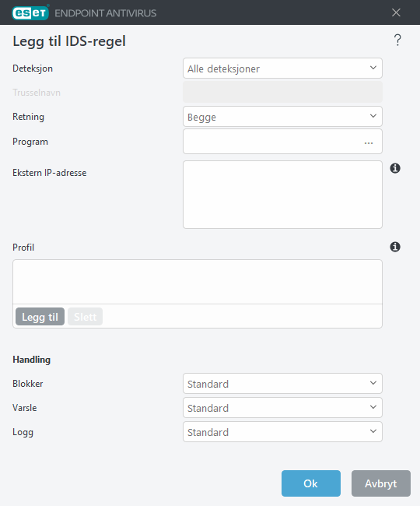The width and height of the screenshot is (420, 506).
Task: Click inside the Ekstern IP-adresse text box
Action: pyautogui.click(x=282, y=195)
